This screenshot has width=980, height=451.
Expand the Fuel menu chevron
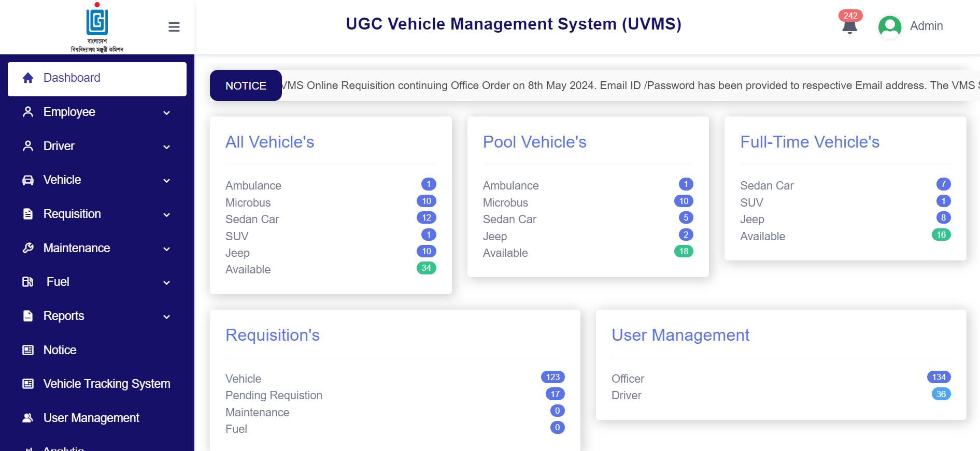coord(167,283)
